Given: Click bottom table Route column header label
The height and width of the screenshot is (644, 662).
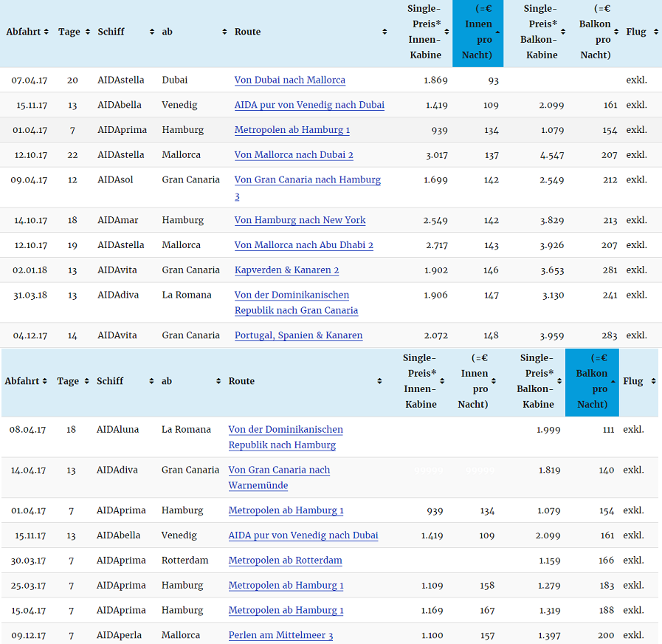Looking at the screenshot, I should pyautogui.click(x=241, y=381).
